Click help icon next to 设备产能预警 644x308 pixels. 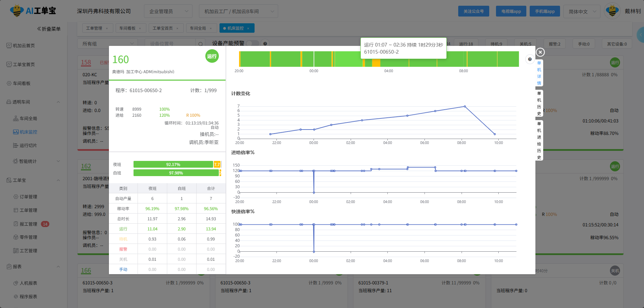tap(265, 44)
